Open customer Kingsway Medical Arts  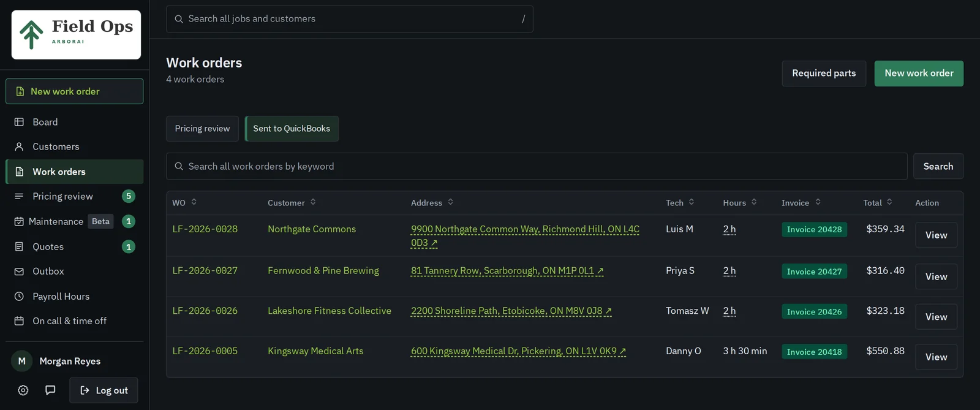pos(315,351)
